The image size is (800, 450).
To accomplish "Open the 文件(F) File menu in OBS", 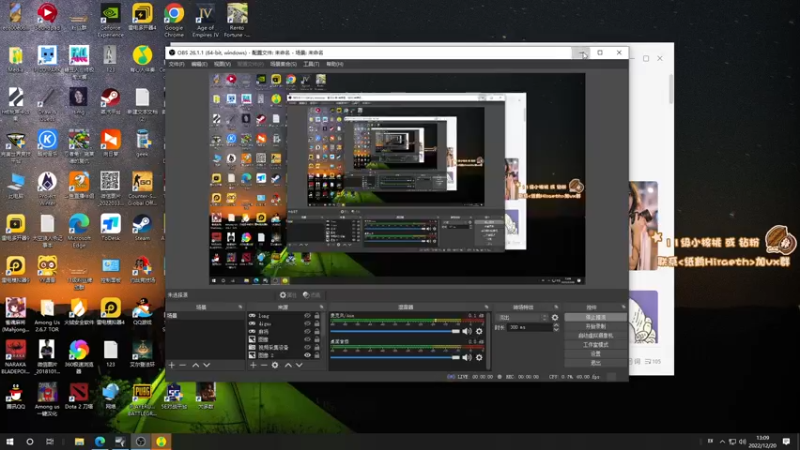I will [x=177, y=64].
